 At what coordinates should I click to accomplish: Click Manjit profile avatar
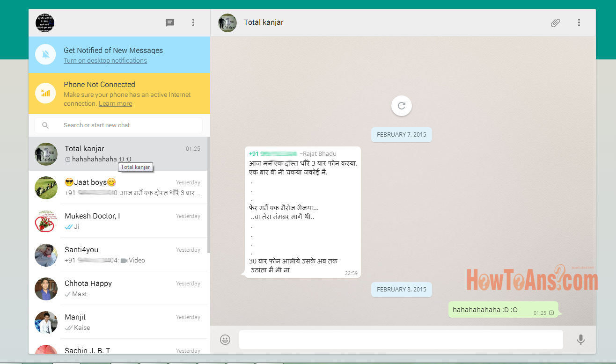[46, 322]
